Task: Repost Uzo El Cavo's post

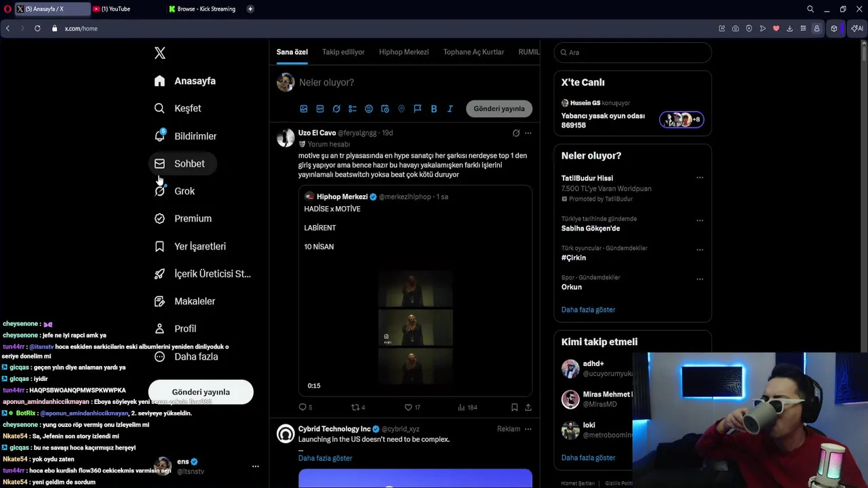Action: tap(358, 407)
